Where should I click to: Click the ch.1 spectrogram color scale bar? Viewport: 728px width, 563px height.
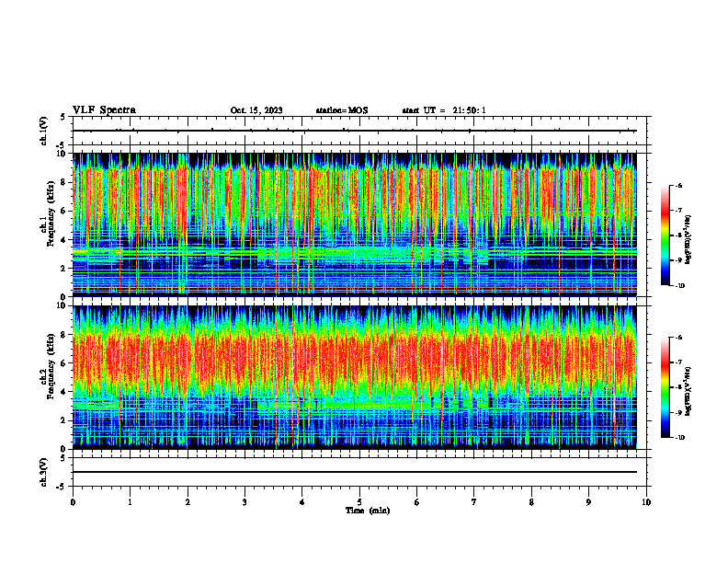point(665,236)
